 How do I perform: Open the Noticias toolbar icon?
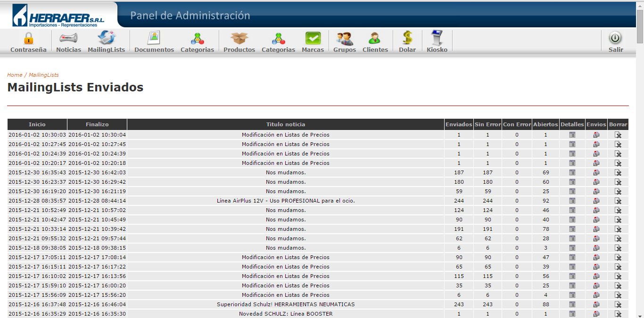click(68, 38)
